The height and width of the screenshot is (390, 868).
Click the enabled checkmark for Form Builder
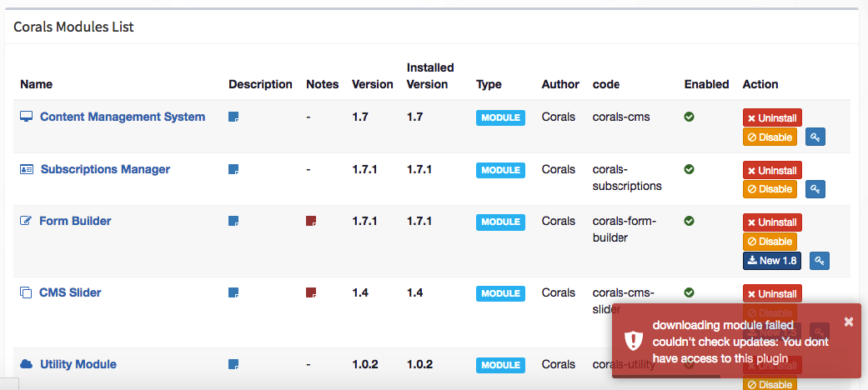click(690, 222)
